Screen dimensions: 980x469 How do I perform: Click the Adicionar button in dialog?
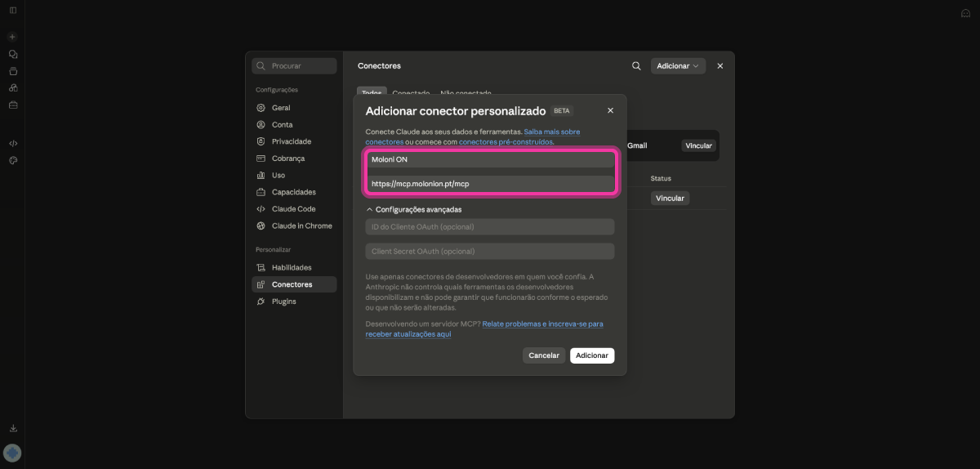592,355
